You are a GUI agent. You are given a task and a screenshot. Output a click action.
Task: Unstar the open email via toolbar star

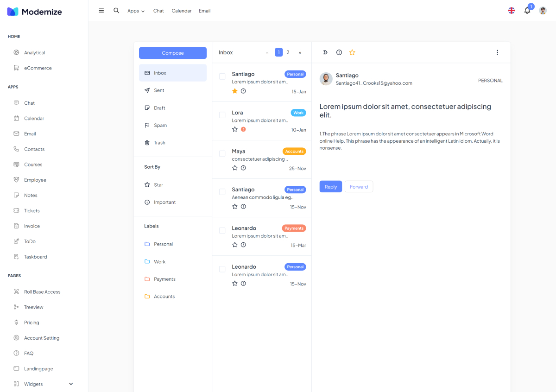[352, 52]
